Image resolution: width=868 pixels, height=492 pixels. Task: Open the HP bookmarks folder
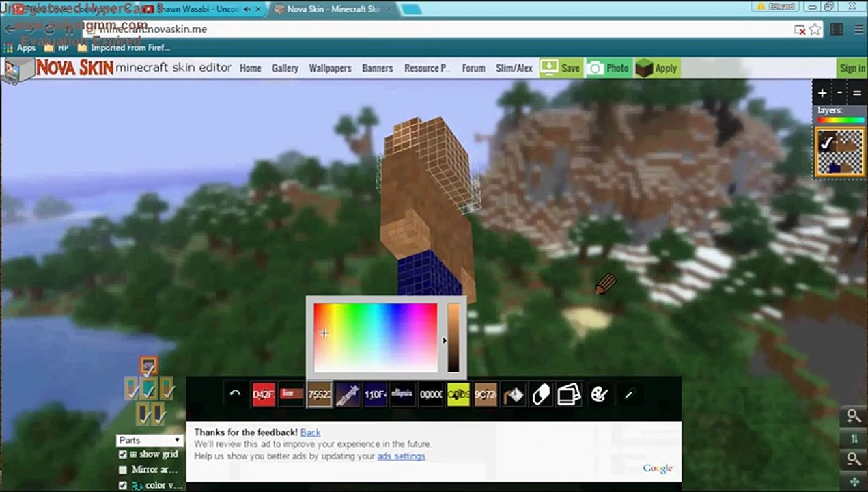click(x=55, y=48)
